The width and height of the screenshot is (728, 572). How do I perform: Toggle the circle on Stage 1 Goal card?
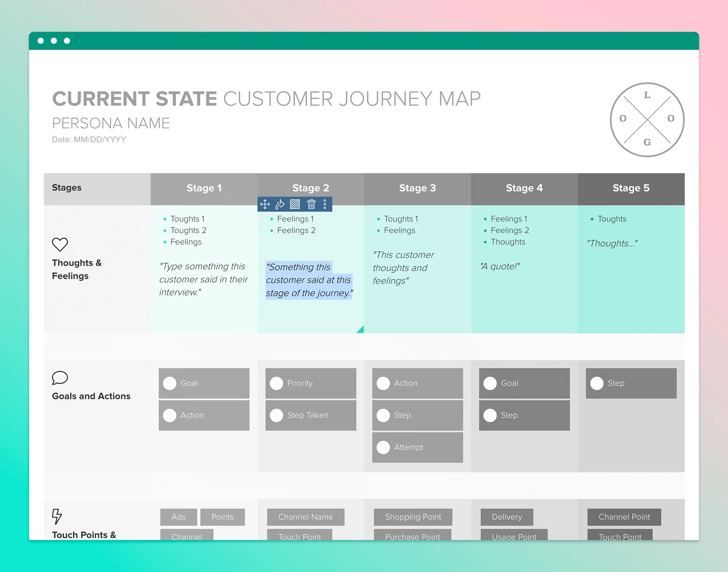170,383
